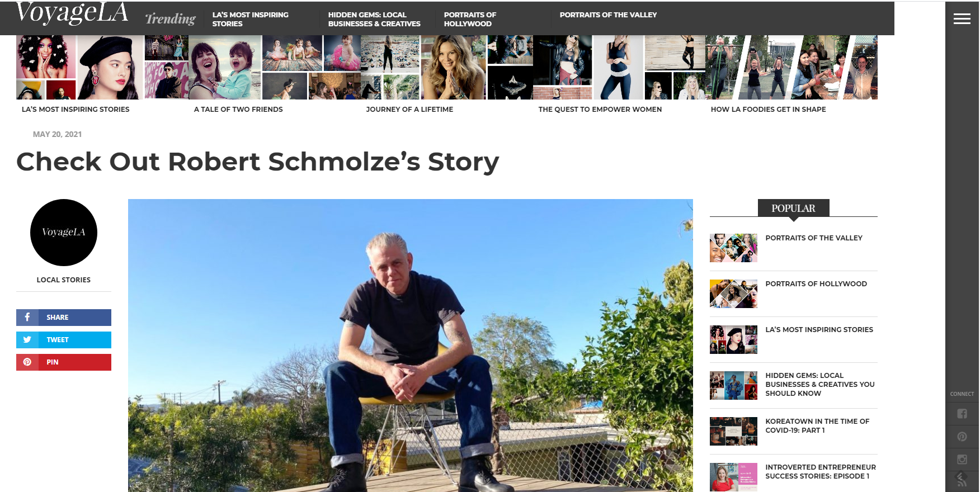Open How LA Foodies Get In Shape
The image size is (980, 492).
click(768, 110)
